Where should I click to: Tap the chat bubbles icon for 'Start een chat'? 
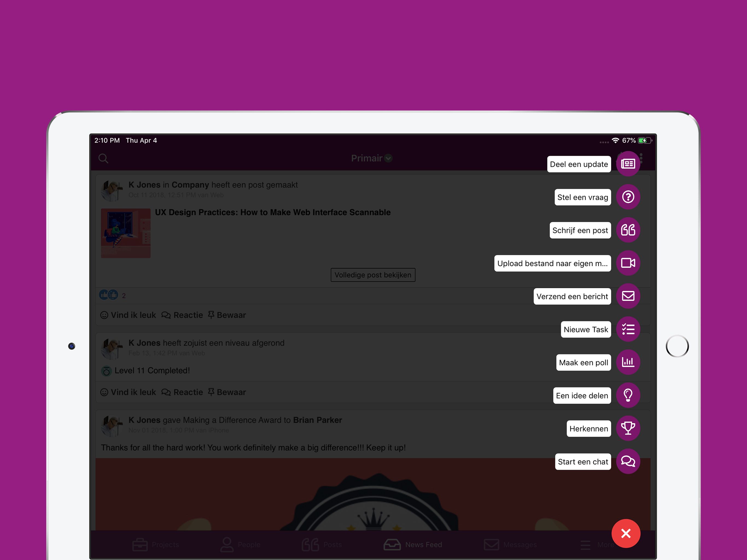tap(628, 461)
